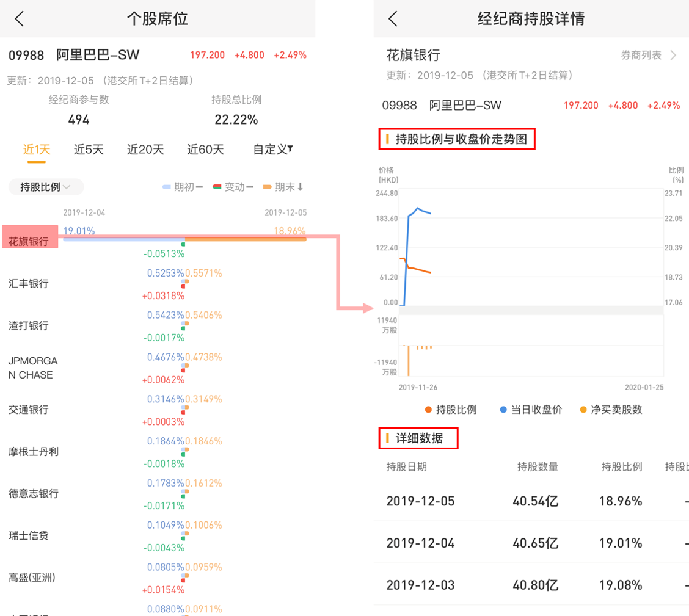Viewport: 689px width, 616px height.
Task: Tap holding ratio 19.08%
Action: pyautogui.click(x=621, y=585)
